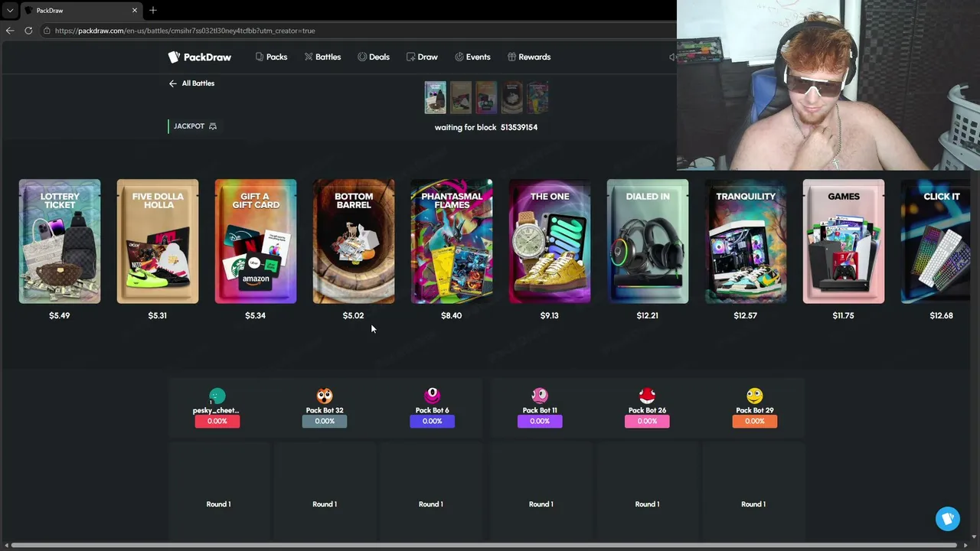Click the $5.31 price under Five Dolla Holla
This screenshot has width=980, height=551.
point(158,315)
